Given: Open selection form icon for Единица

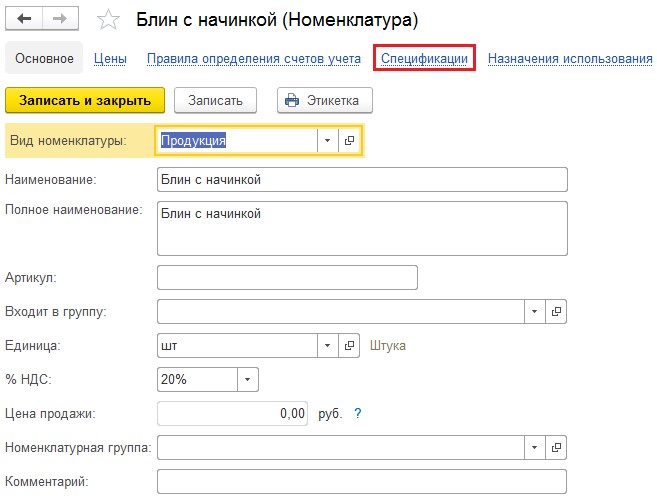Looking at the screenshot, I should coord(349,346).
